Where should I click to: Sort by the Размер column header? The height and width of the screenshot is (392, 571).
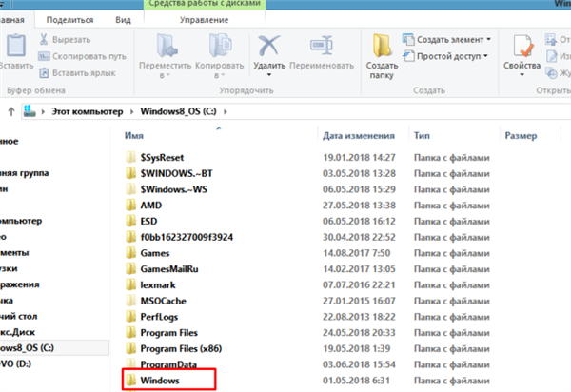521,136
